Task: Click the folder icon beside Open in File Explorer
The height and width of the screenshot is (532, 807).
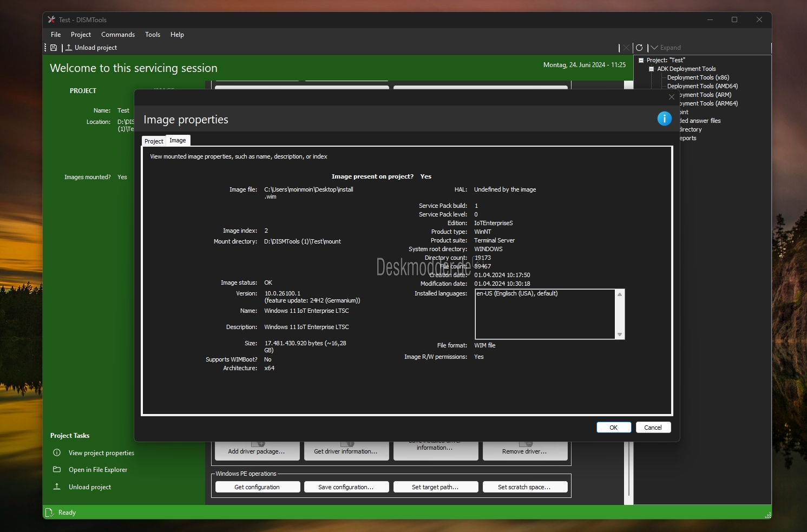Action: click(57, 469)
